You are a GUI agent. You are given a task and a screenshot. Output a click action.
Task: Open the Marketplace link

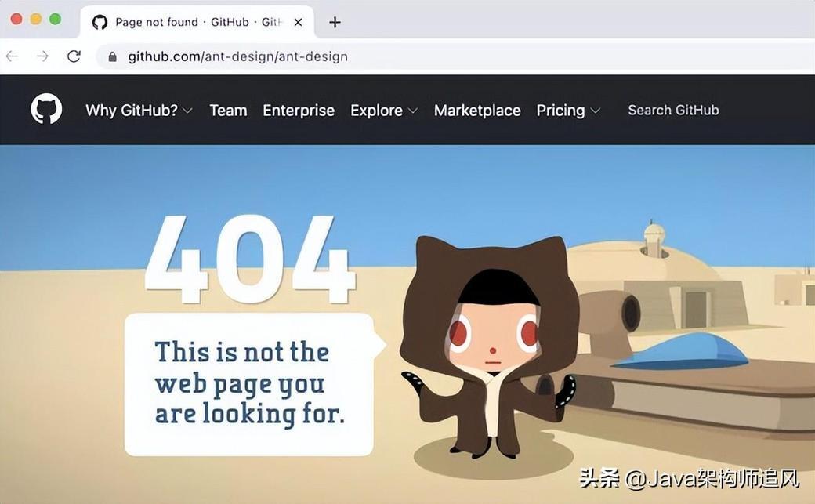pyautogui.click(x=477, y=111)
